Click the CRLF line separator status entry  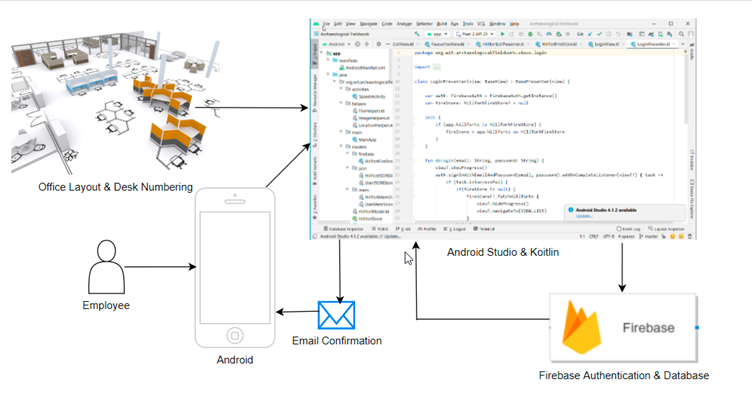(x=594, y=236)
